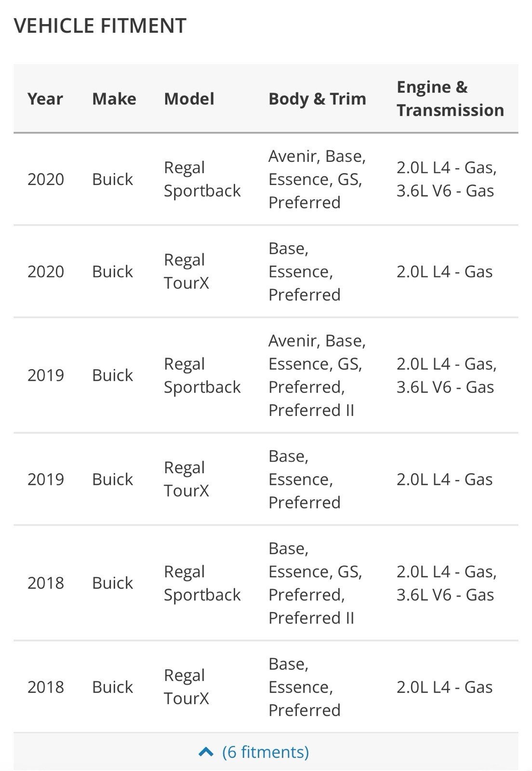Select the 2020 TourX 2.0L L4 engine cell
This screenshot has height=771, width=532.
click(x=444, y=271)
